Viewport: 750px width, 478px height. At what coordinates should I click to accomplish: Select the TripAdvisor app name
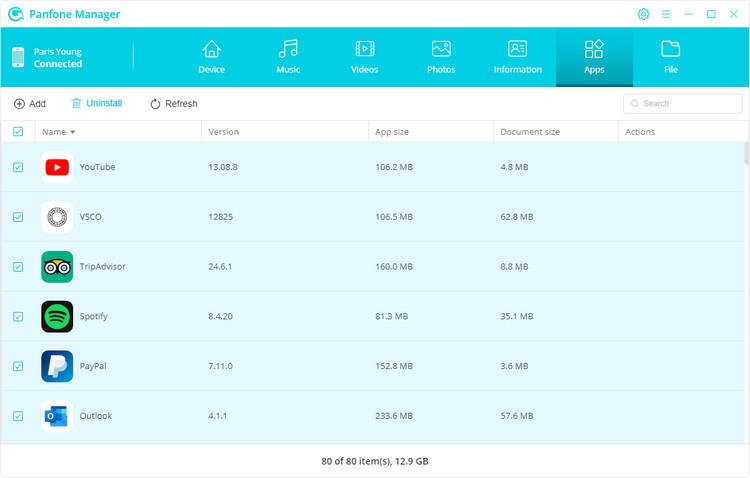[102, 267]
